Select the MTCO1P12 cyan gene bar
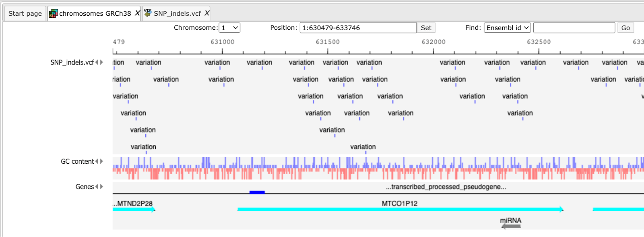The width and height of the screenshot is (644, 237). point(400,209)
